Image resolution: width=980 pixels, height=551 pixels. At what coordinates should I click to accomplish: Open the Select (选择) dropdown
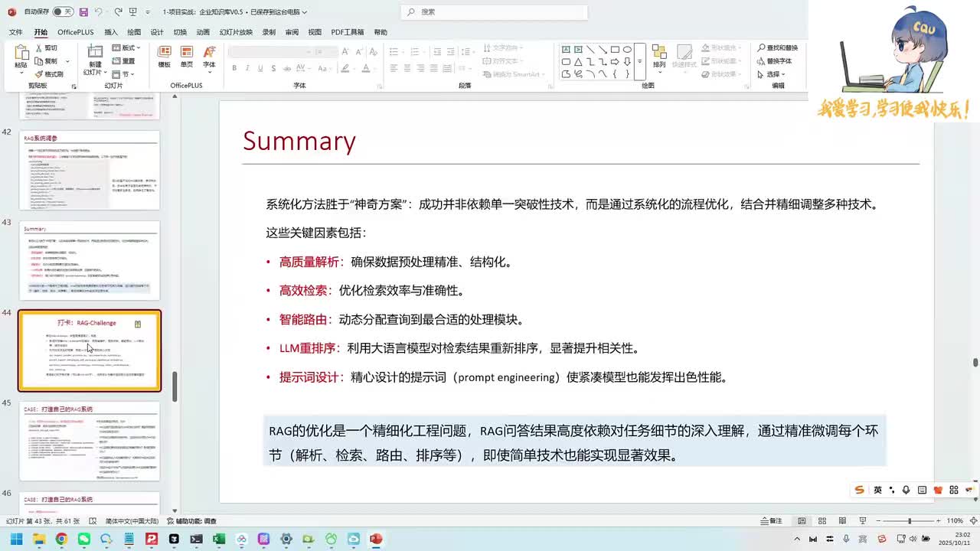(772, 74)
